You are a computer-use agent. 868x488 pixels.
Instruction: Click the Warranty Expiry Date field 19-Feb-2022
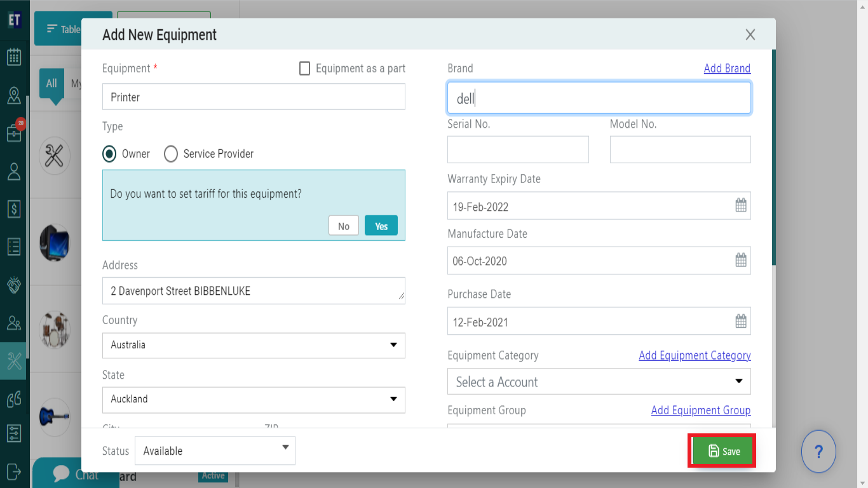pyautogui.click(x=599, y=206)
